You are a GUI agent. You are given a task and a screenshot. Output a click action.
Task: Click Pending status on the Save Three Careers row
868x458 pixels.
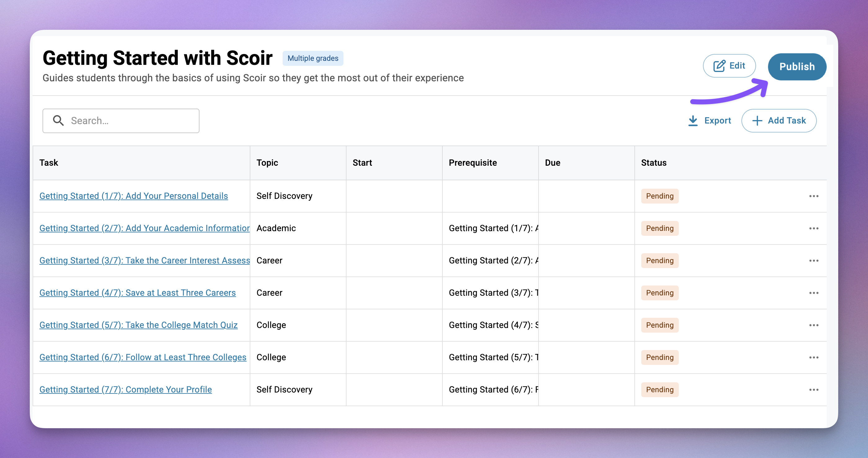pos(660,293)
